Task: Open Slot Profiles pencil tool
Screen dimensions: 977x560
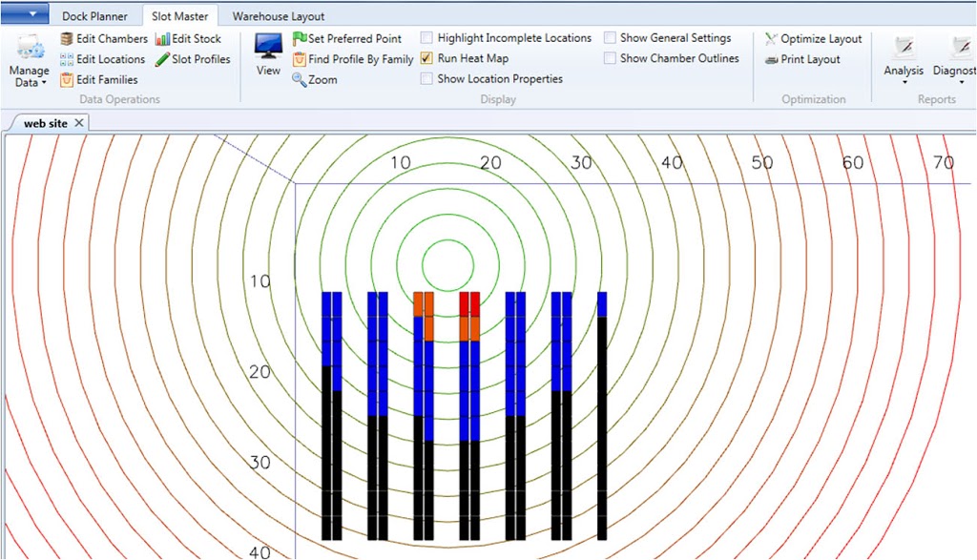Action: 163,59
